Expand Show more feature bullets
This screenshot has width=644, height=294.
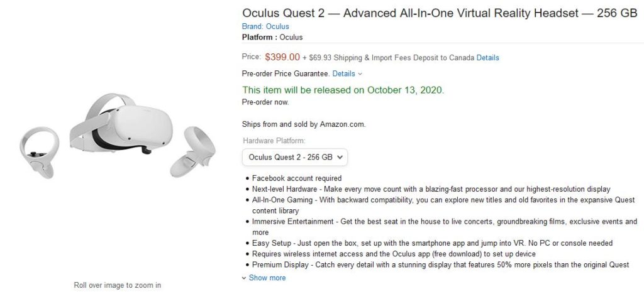click(267, 278)
